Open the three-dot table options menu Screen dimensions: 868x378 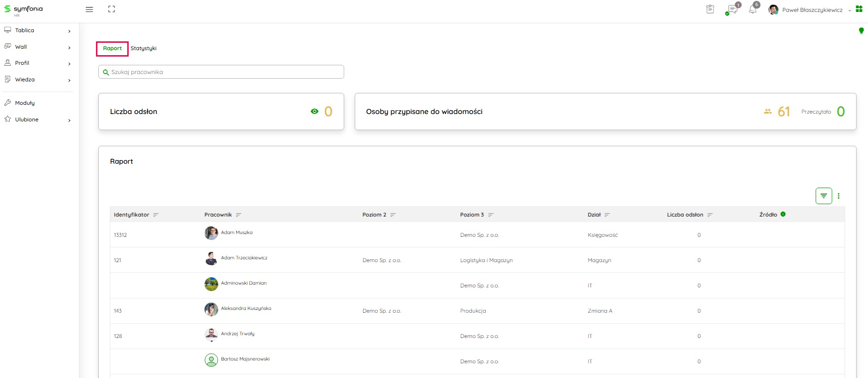(839, 196)
